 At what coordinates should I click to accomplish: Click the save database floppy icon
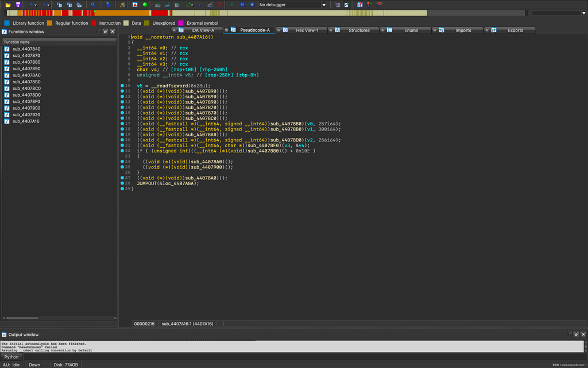tap(18, 5)
